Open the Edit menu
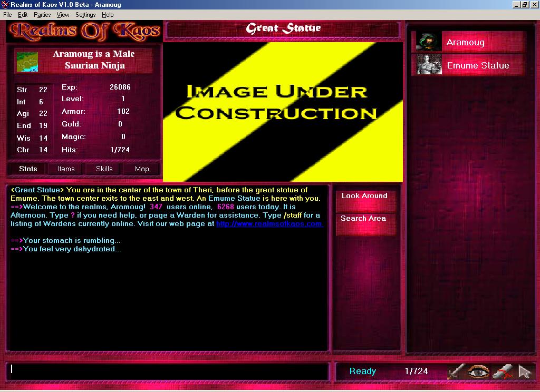This screenshot has height=392, width=540. [23, 15]
